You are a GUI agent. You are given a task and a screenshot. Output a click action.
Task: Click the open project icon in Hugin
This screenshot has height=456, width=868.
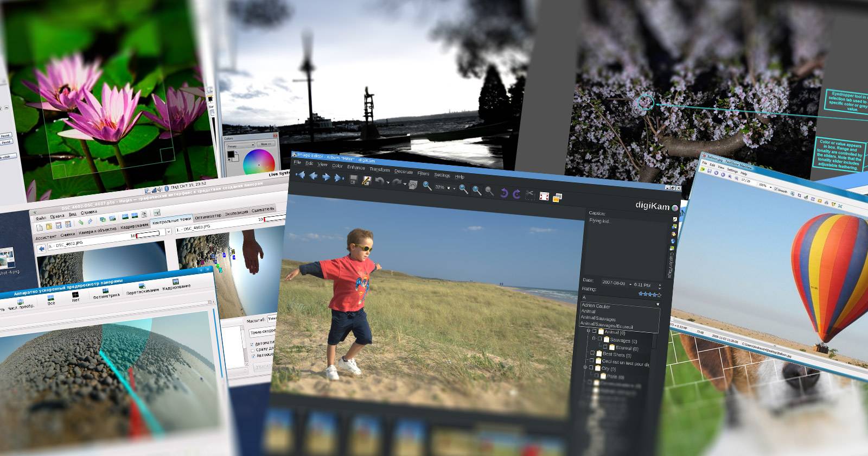point(49,226)
